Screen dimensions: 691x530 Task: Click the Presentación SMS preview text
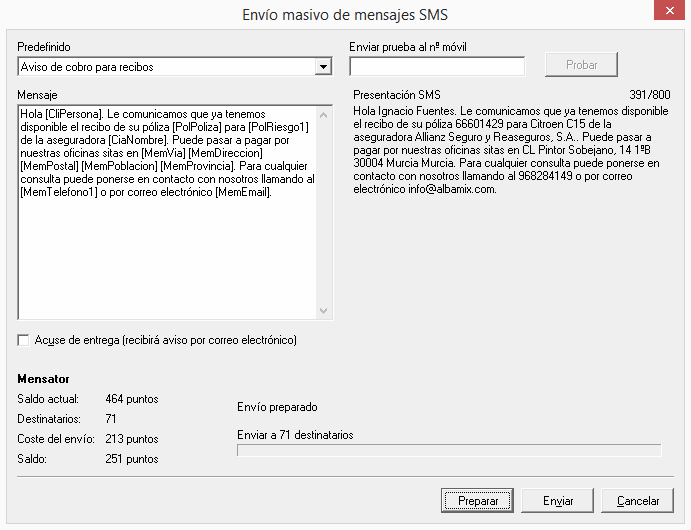511,150
